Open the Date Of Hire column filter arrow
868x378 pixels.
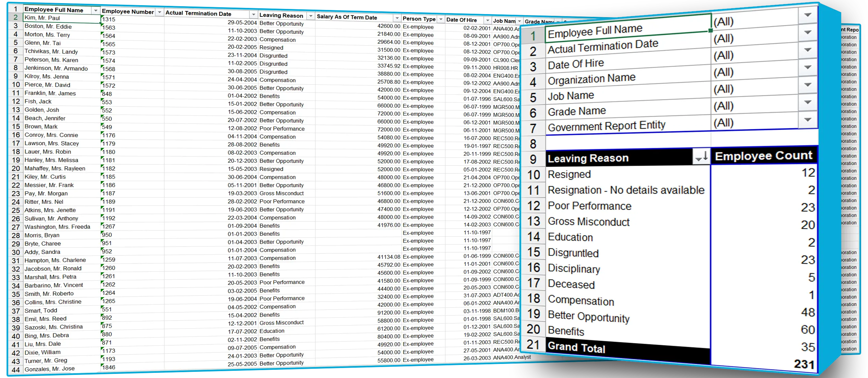tap(487, 20)
